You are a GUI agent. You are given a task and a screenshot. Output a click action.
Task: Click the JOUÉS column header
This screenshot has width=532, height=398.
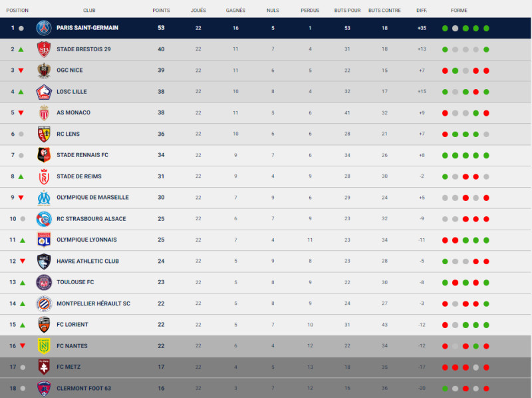coord(198,11)
